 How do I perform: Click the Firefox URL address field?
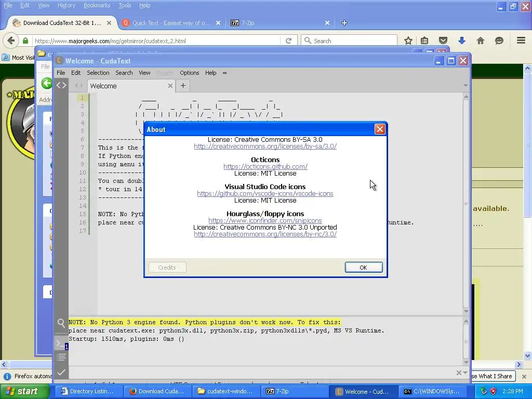click(157, 41)
